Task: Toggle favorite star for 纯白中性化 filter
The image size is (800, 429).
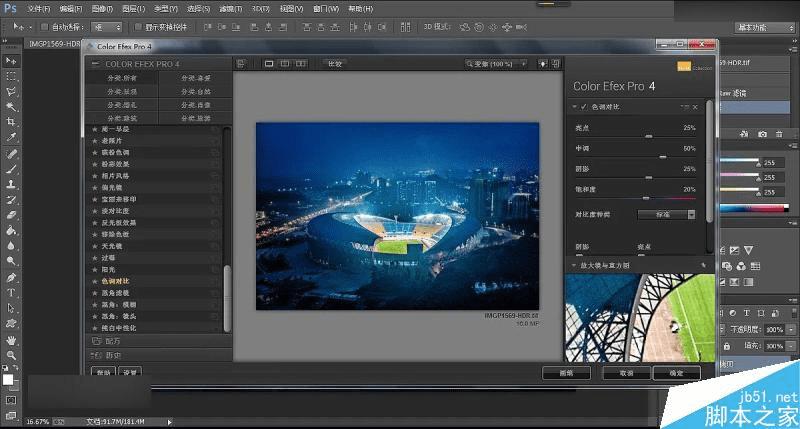Action: 95,328
